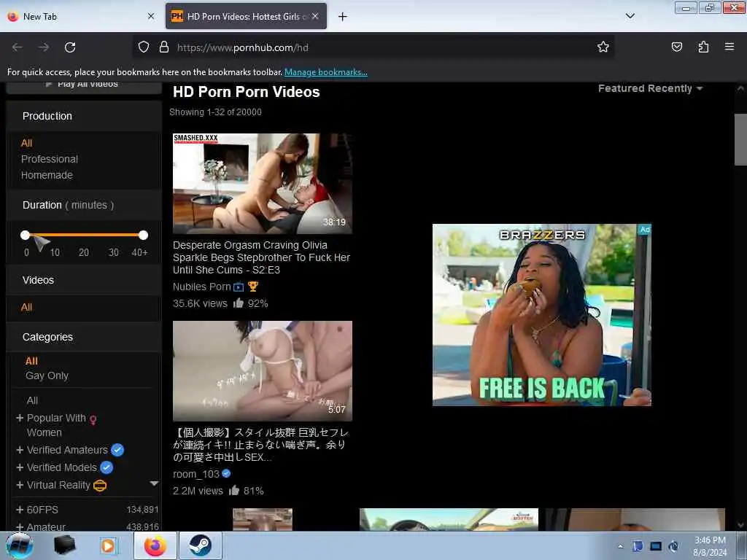Click the Ad badge on the banner
The image size is (747, 560).
click(645, 230)
